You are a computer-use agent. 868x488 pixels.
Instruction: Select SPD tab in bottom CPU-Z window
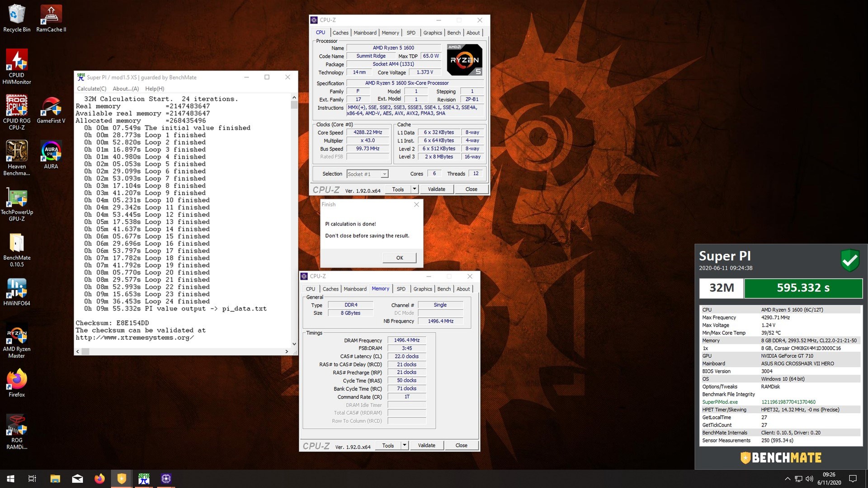[x=401, y=289]
